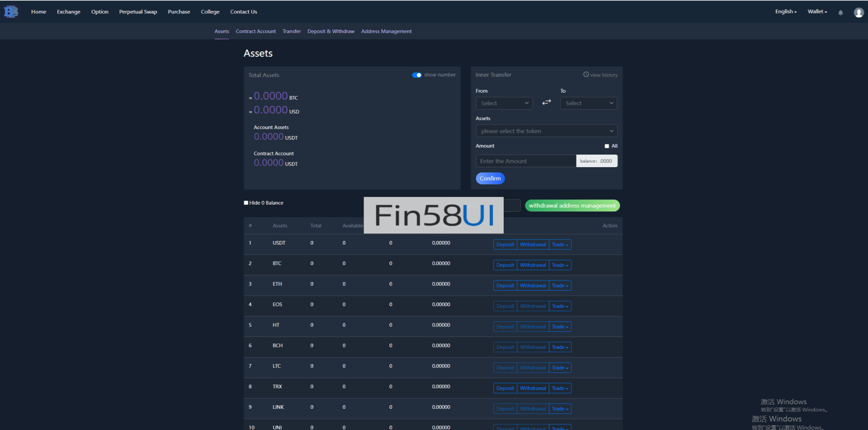This screenshot has height=430, width=868.
Task: Click Deposit for BTC row
Action: tap(505, 265)
